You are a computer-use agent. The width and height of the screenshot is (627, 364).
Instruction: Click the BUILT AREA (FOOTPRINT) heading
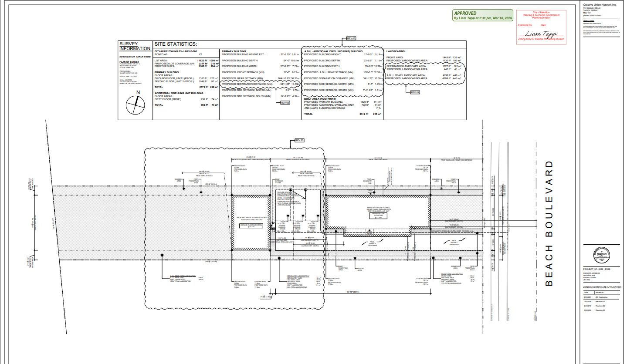tap(322, 99)
